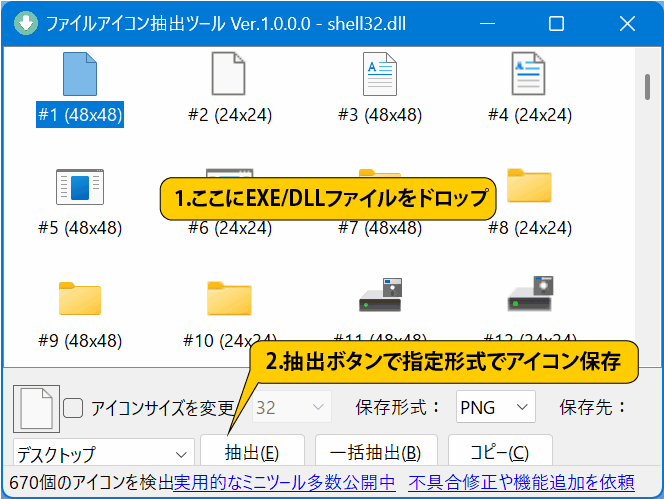Click the 保存形式： label
Screen dimensions: 664x499
[398, 407]
